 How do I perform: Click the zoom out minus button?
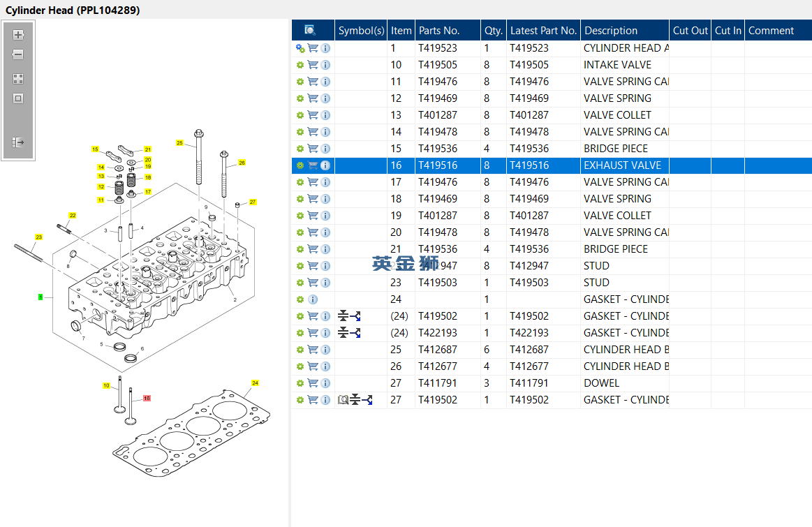click(x=18, y=54)
